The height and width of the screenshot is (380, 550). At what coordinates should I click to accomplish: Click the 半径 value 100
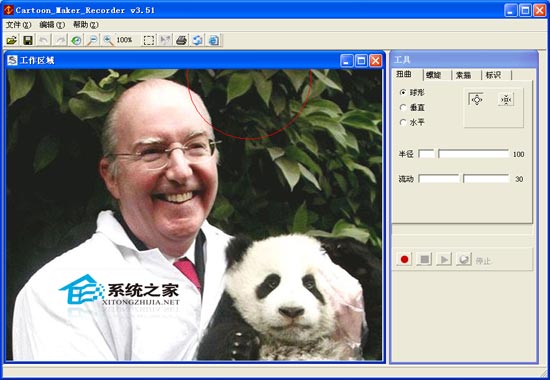(518, 154)
